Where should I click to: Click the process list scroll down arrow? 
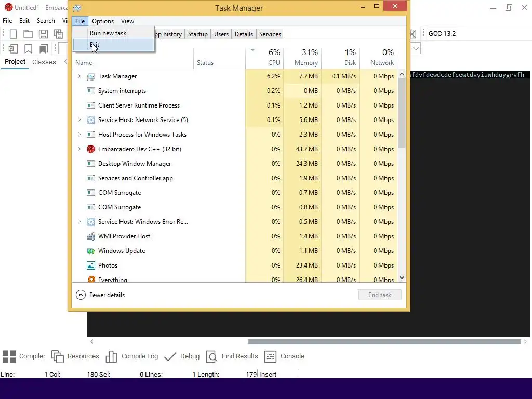(402, 278)
